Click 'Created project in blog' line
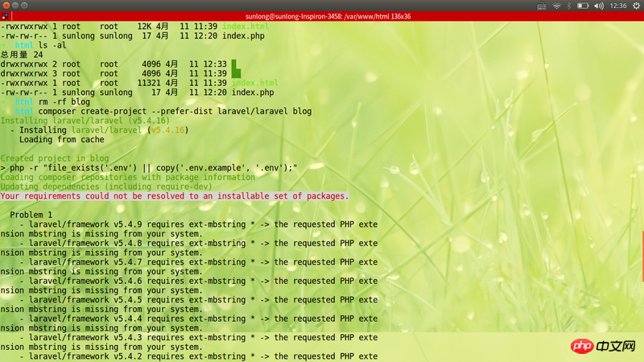Screen dimensions: 644x362 55,158
